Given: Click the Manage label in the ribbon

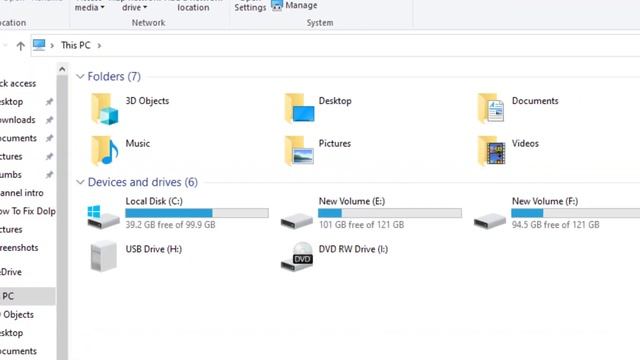Looking at the screenshot, I should (x=301, y=5).
